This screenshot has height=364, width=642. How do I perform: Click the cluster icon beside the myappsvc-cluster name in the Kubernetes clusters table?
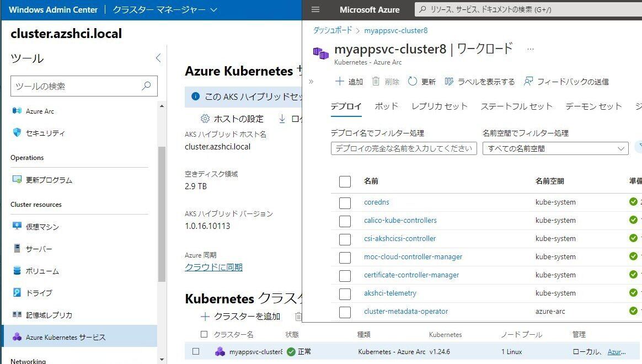coord(220,351)
